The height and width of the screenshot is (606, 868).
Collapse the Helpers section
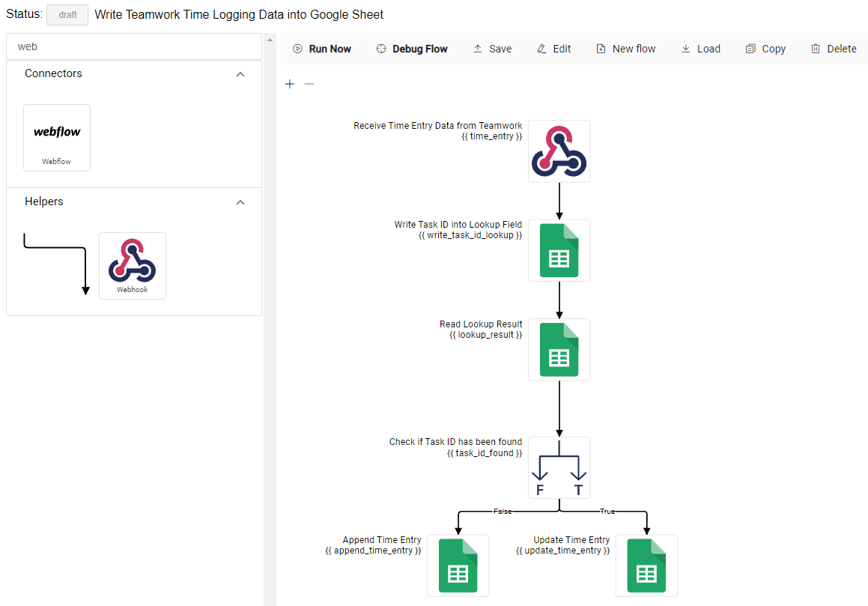[240, 202]
